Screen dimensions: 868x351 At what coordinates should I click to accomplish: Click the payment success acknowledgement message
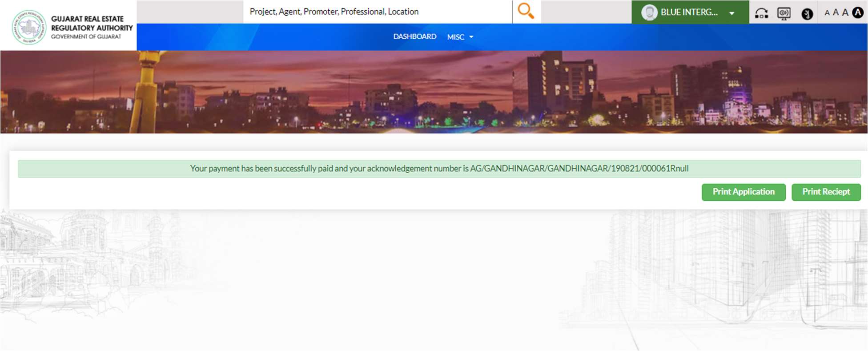[439, 169]
